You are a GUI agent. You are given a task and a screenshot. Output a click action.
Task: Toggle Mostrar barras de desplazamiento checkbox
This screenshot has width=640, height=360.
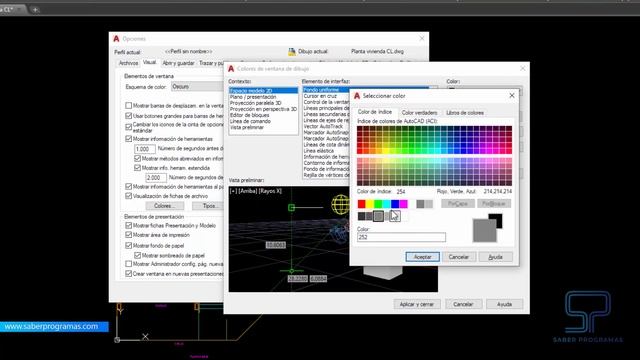pos(129,106)
